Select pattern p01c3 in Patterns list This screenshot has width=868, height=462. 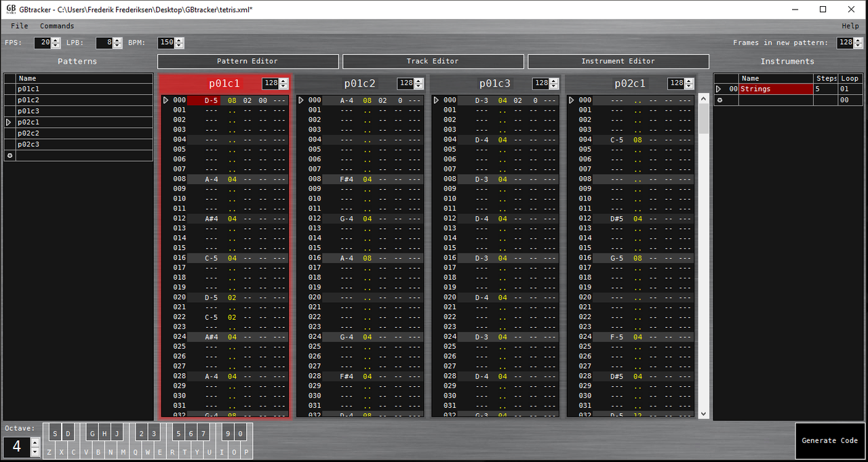[78, 111]
